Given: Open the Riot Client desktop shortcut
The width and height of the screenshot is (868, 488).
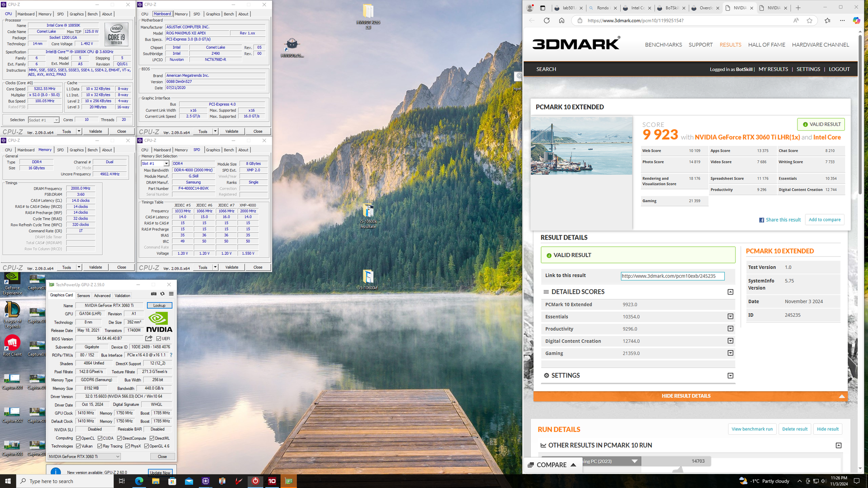Looking at the screenshot, I should (x=12, y=346).
